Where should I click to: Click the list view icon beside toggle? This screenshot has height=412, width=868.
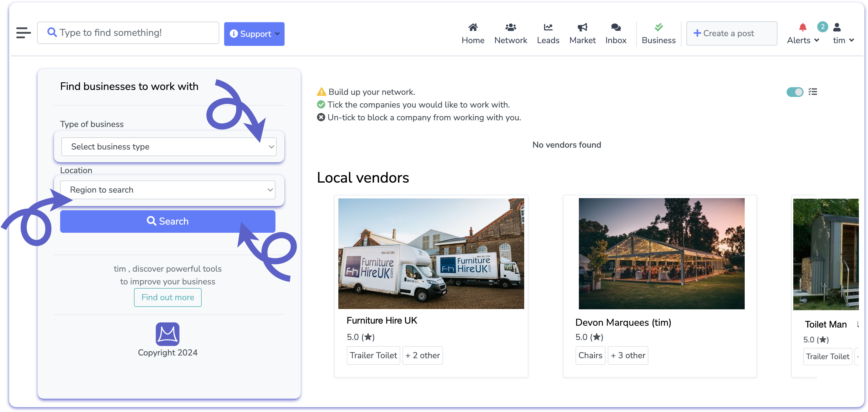click(813, 92)
